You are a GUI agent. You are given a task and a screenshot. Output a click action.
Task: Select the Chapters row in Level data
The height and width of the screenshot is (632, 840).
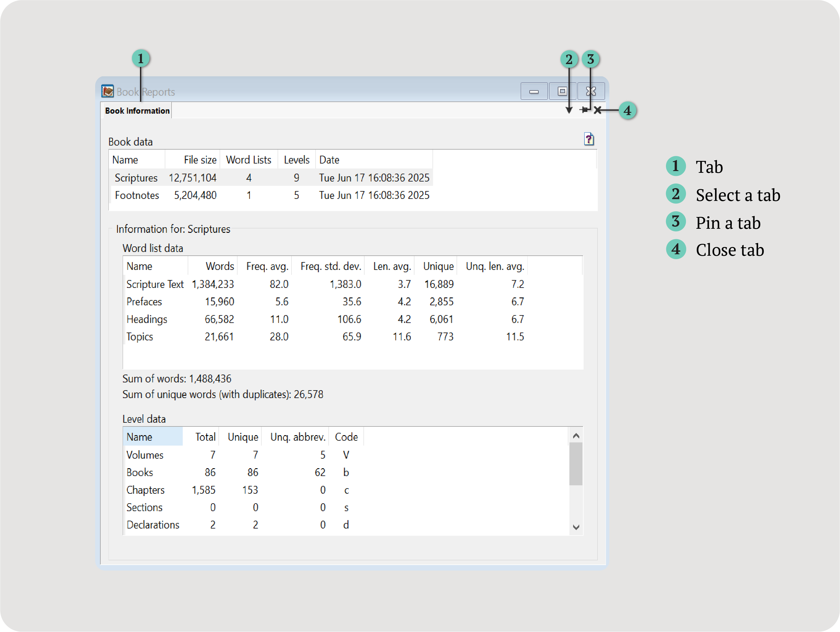[x=145, y=490]
